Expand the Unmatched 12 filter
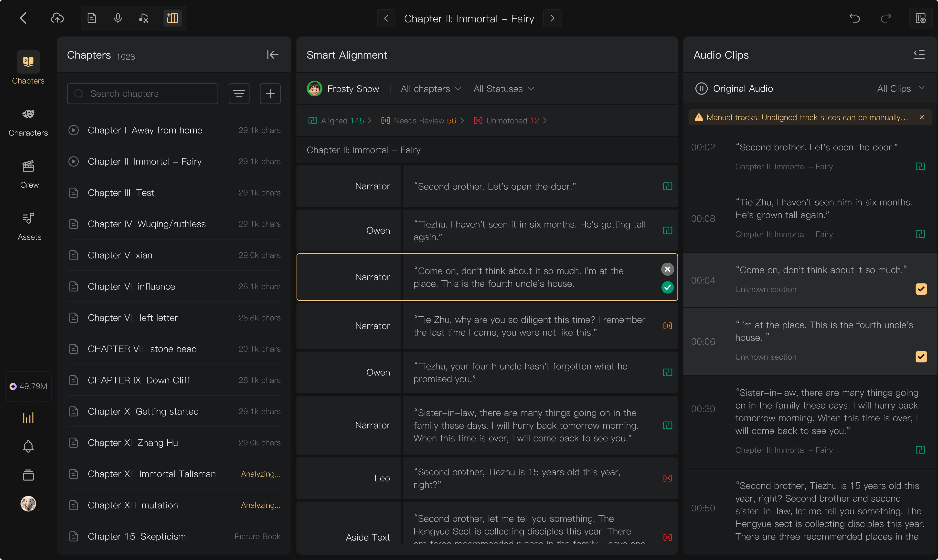938x560 pixels. (510, 120)
